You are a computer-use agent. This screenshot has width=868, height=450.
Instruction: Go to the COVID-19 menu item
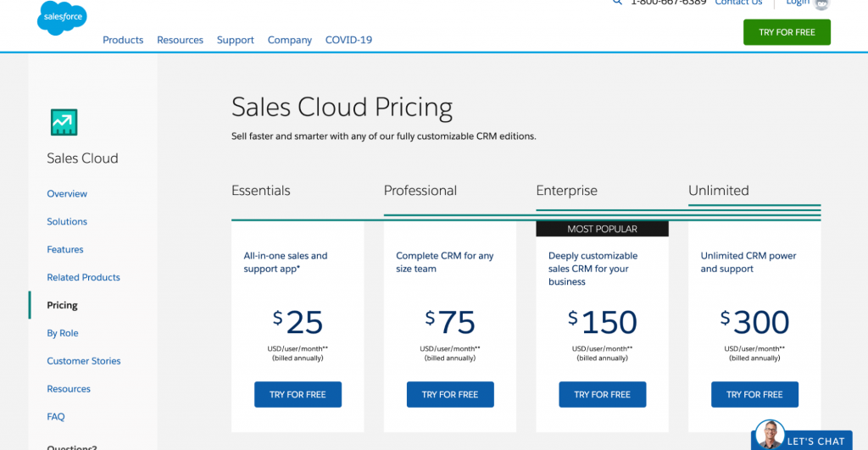point(348,40)
